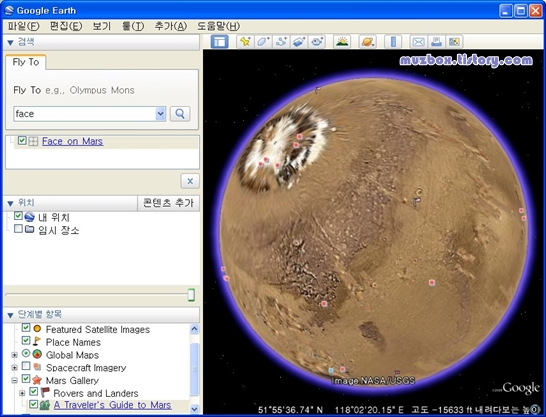Start search with magnifier button
Screen dimensions: 546x417
[x=180, y=114]
